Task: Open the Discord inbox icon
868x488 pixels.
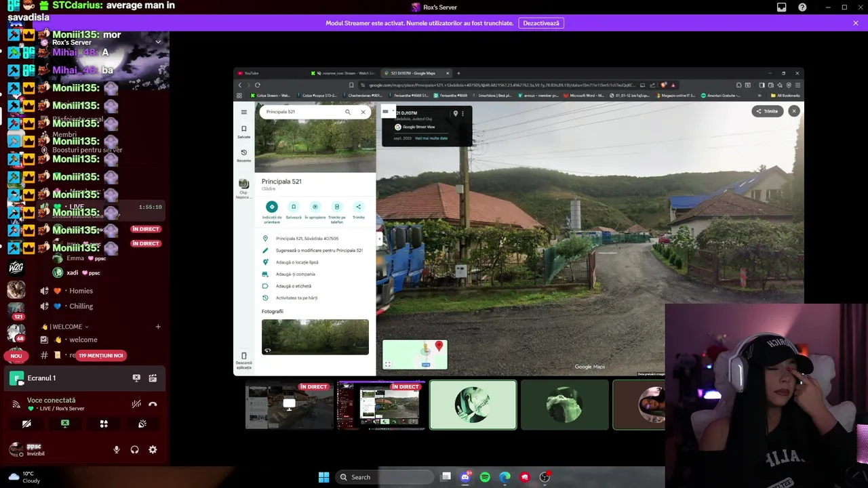Action: [781, 7]
